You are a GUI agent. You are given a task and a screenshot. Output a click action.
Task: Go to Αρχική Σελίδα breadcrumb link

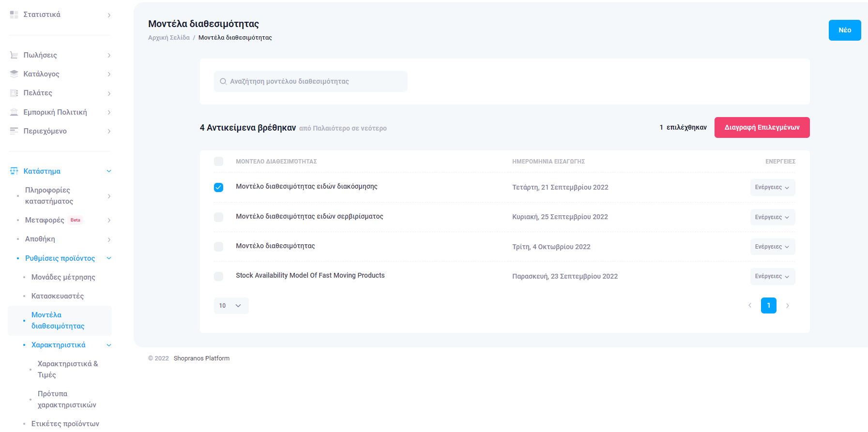[x=169, y=38]
